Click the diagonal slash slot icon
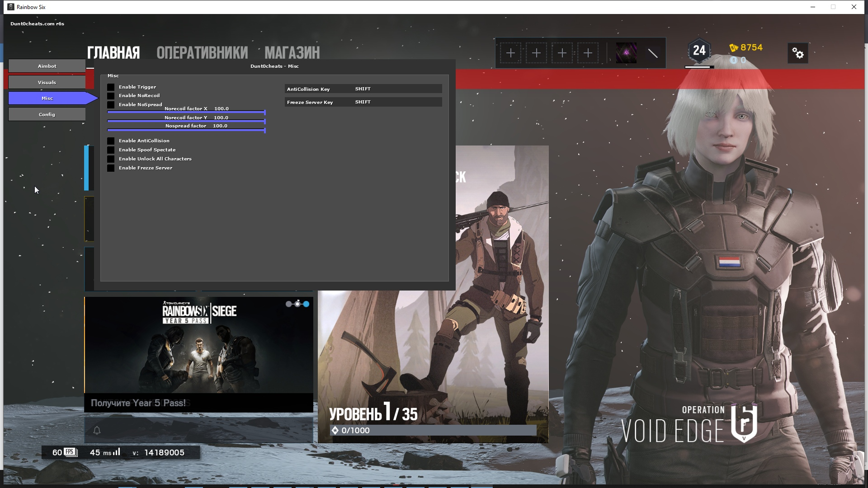 click(x=653, y=53)
